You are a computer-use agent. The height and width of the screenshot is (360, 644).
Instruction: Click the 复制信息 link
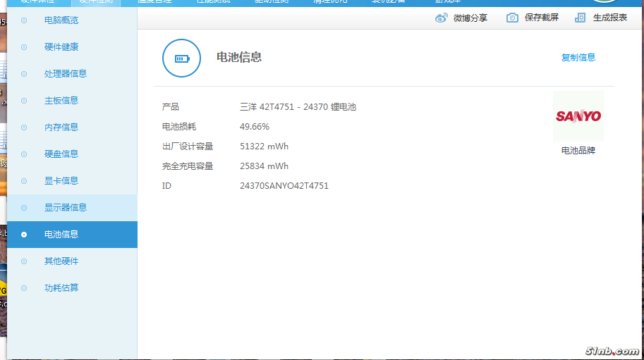(578, 58)
